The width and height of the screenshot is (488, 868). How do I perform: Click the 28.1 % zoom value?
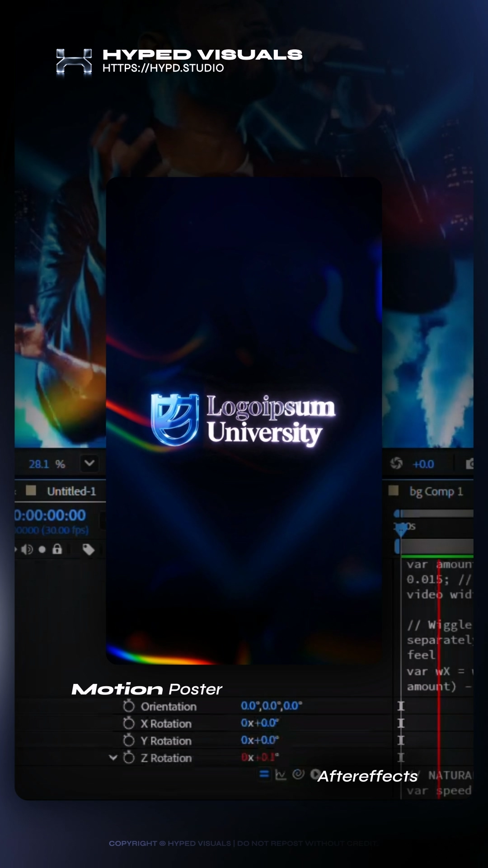[47, 464]
